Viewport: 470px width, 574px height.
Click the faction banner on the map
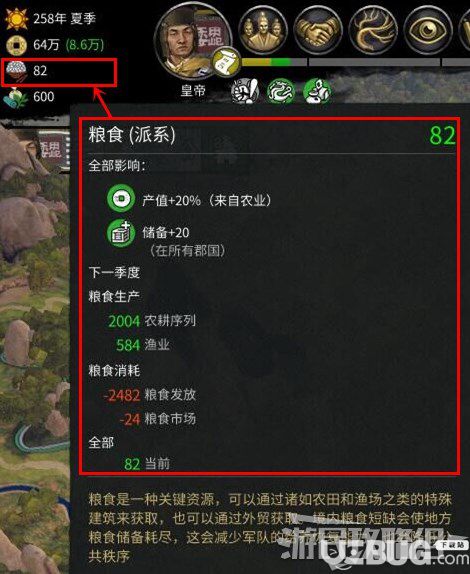(53, 150)
